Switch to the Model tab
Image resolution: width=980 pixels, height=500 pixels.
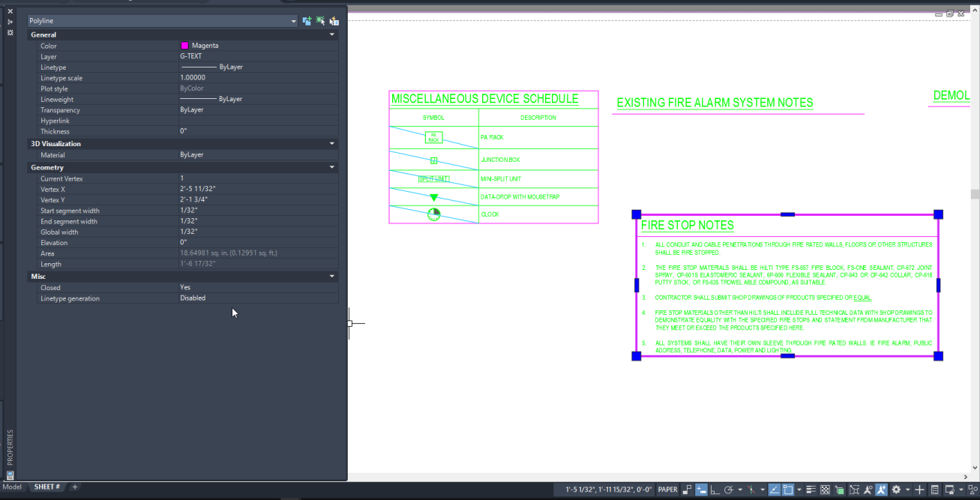(x=11, y=487)
